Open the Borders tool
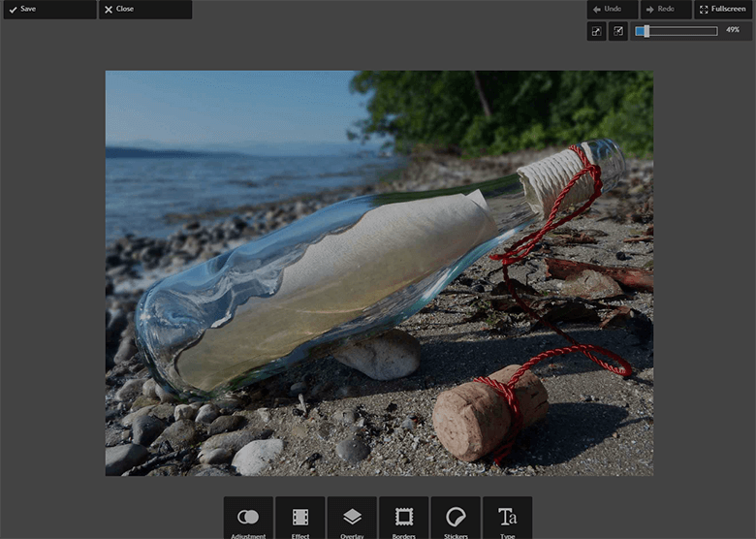 pos(404,519)
